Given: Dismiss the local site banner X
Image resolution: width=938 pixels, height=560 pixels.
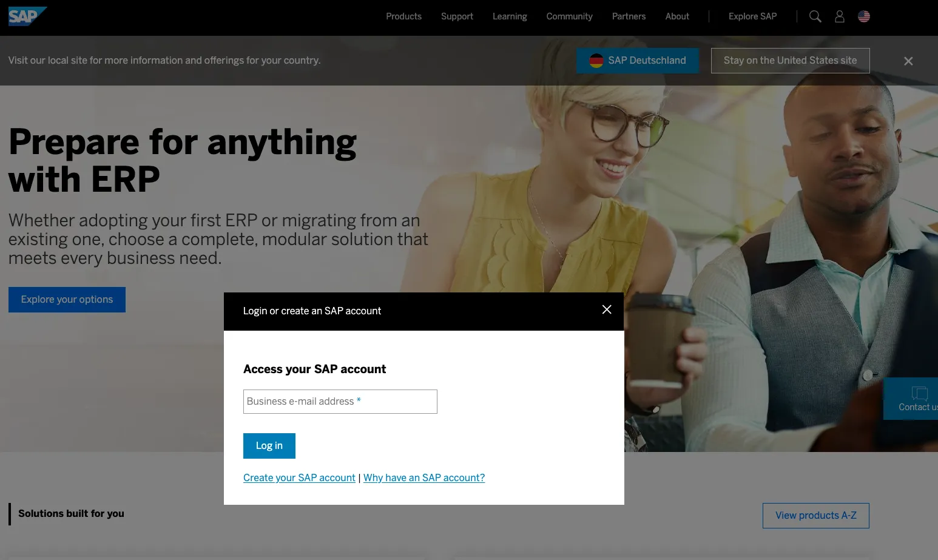Looking at the screenshot, I should (908, 61).
